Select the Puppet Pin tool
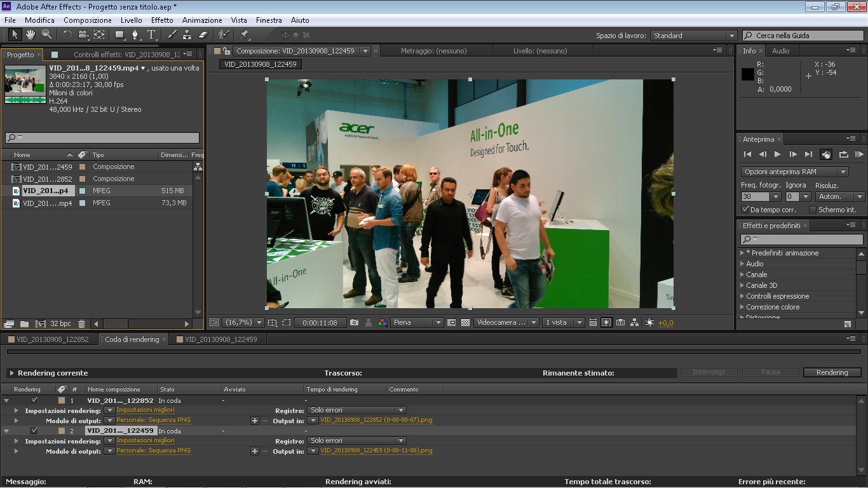Image resolution: width=868 pixels, height=488 pixels. (244, 35)
